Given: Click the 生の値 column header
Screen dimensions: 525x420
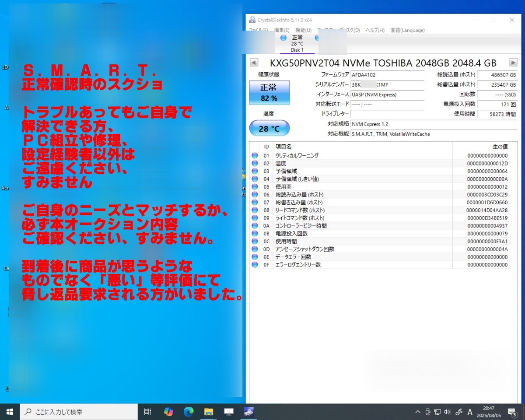Looking at the screenshot, I should pyautogui.click(x=481, y=147).
